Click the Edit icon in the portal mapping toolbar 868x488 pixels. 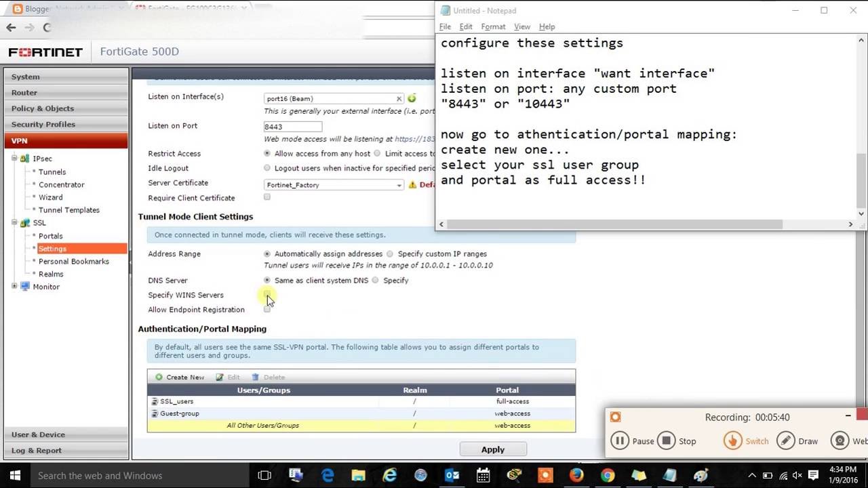229,377
